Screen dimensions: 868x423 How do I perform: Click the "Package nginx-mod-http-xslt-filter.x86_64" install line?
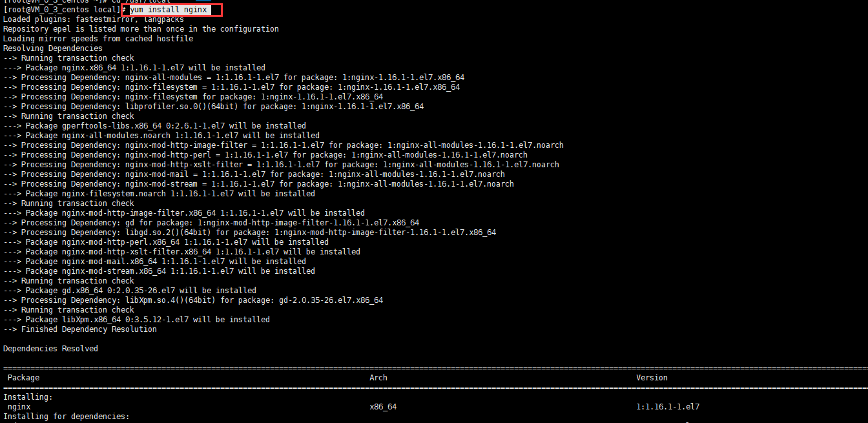pos(181,252)
